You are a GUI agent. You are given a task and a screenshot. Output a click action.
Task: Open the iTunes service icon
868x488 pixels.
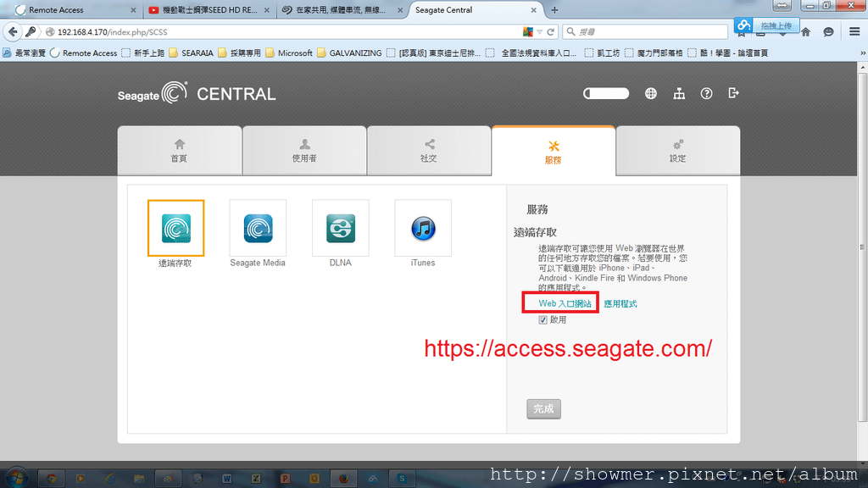tap(423, 228)
